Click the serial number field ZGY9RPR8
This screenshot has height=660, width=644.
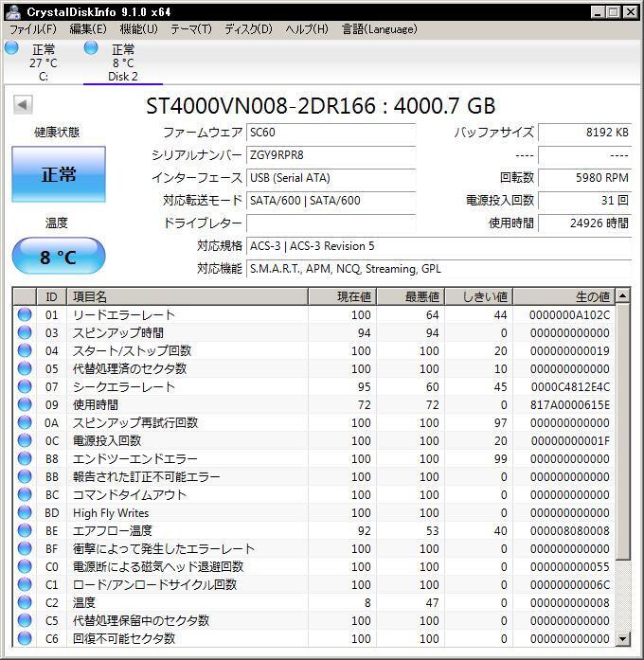(331, 155)
